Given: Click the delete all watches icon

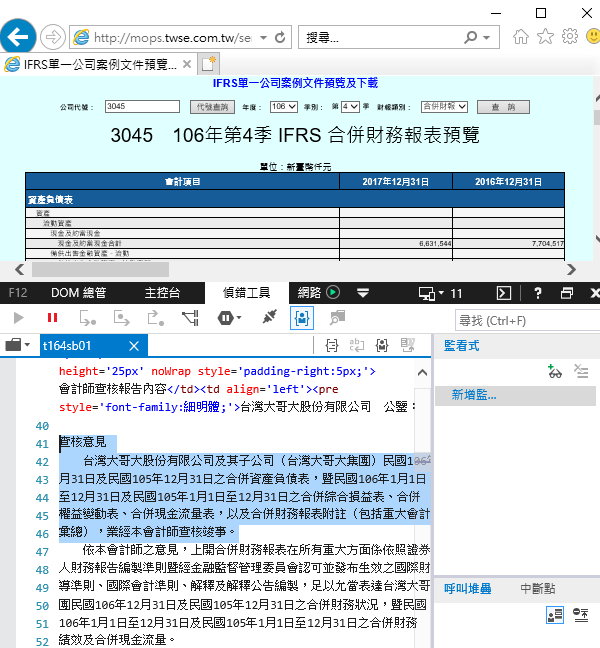Looking at the screenshot, I should coord(581,372).
